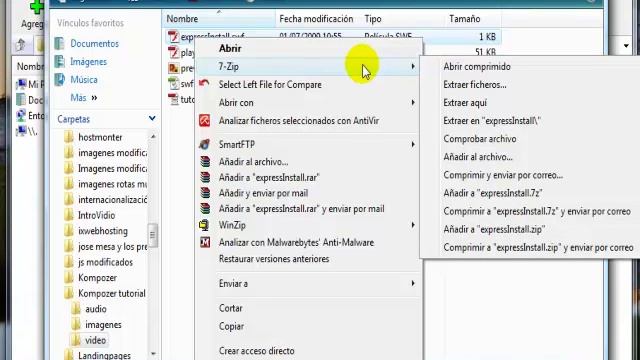
Task: Open the Música favorite link
Action: (x=84, y=79)
